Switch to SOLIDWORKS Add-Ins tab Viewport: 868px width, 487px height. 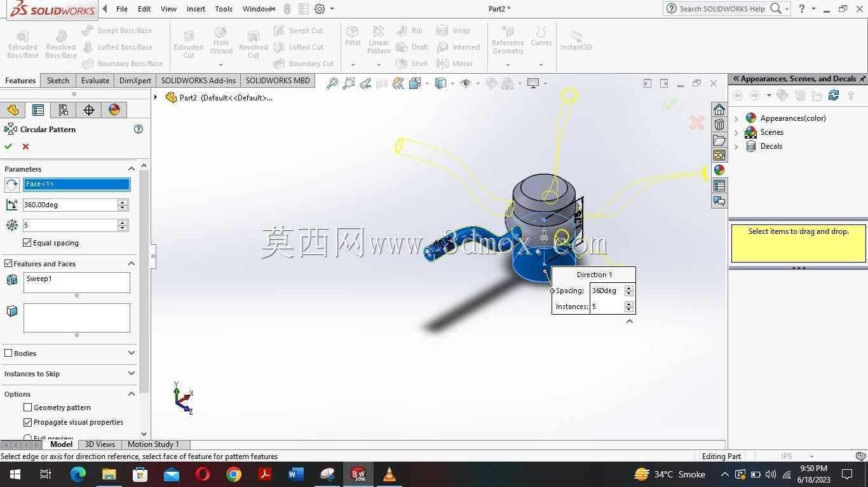click(198, 81)
